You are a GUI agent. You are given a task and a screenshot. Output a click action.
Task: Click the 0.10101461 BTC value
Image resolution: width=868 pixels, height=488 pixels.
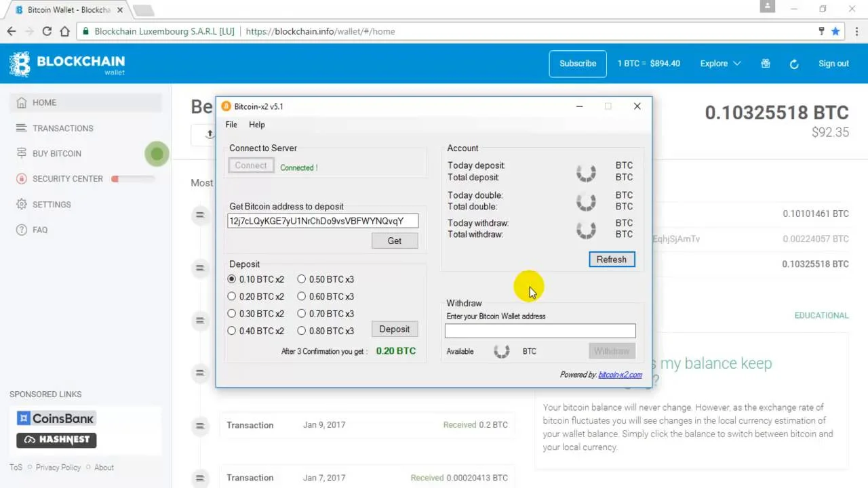tap(816, 213)
